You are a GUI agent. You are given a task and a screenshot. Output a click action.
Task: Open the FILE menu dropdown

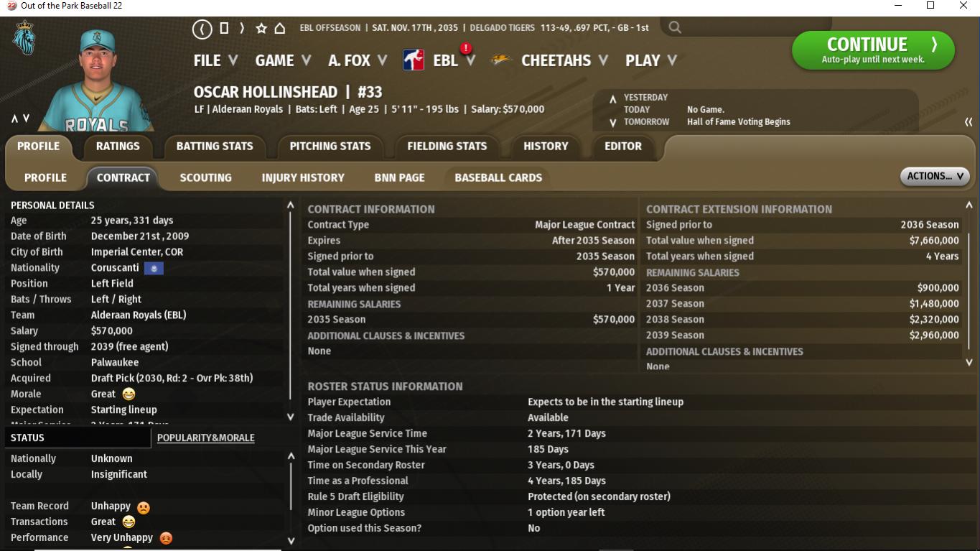(x=215, y=60)
